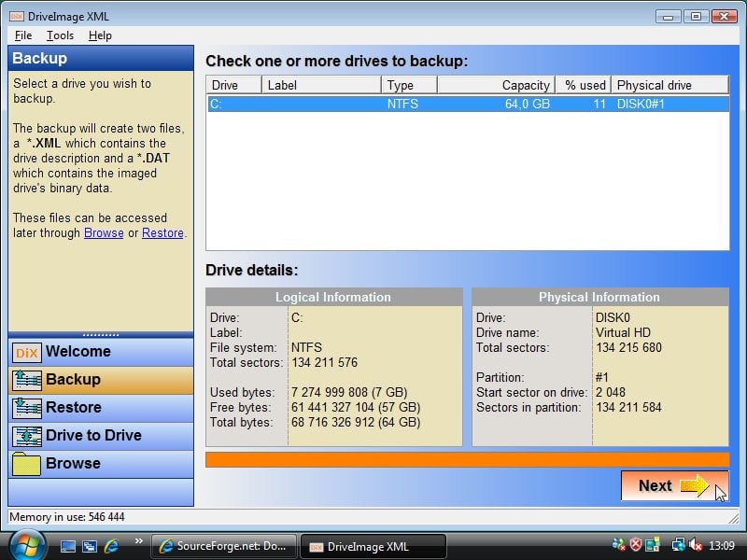Click the Internet Explorer quick launch icon
Viewport: 747px width, 560px height.
click(x=112, y=545)
